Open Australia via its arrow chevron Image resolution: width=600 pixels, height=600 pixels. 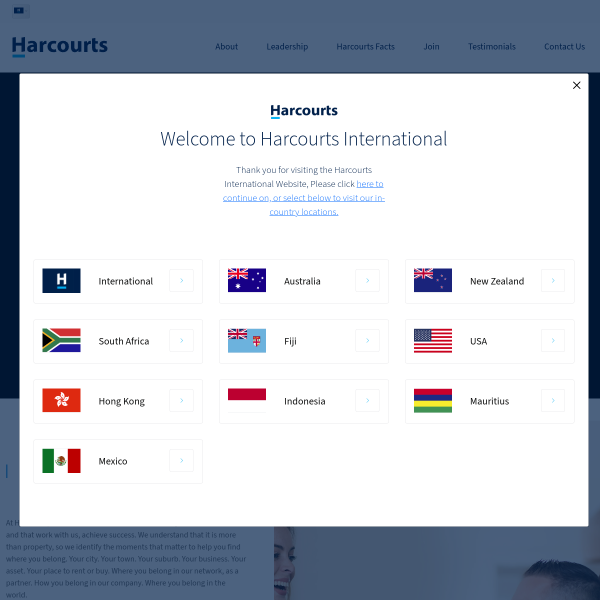pyautogui.click(x=367, y=280)
